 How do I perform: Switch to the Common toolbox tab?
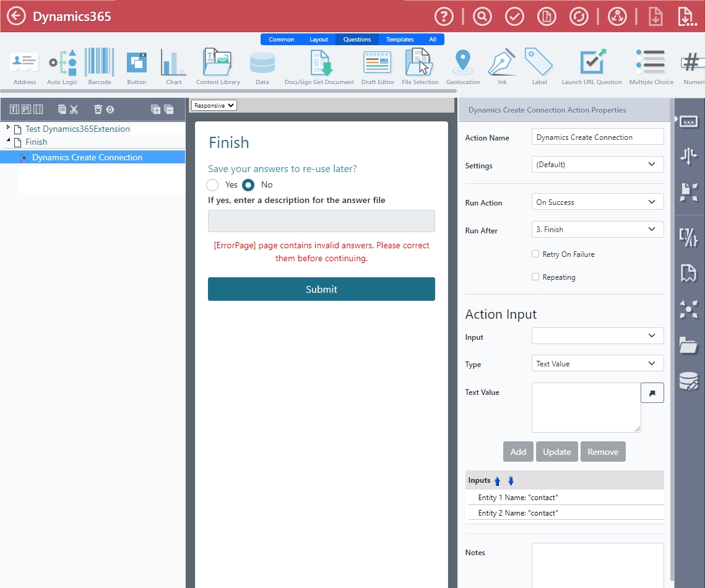pos(282,40)
